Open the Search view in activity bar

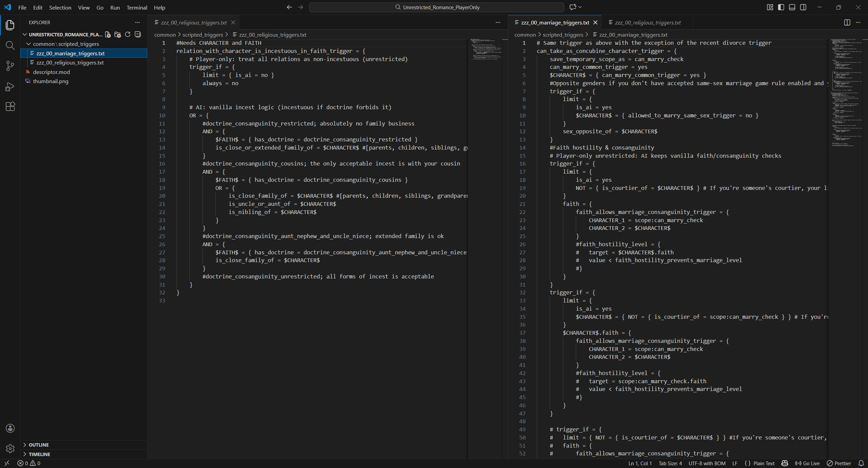pos(10,45)
